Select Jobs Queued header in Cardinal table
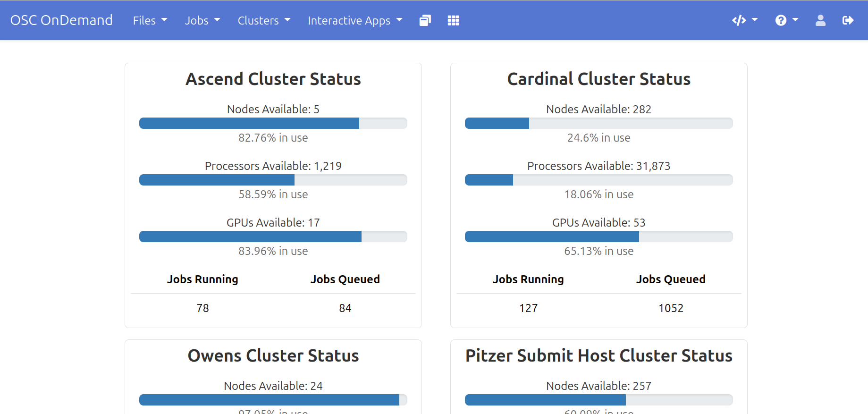The height and width of the screenshot is (414, 868). (x=670, y=279)
